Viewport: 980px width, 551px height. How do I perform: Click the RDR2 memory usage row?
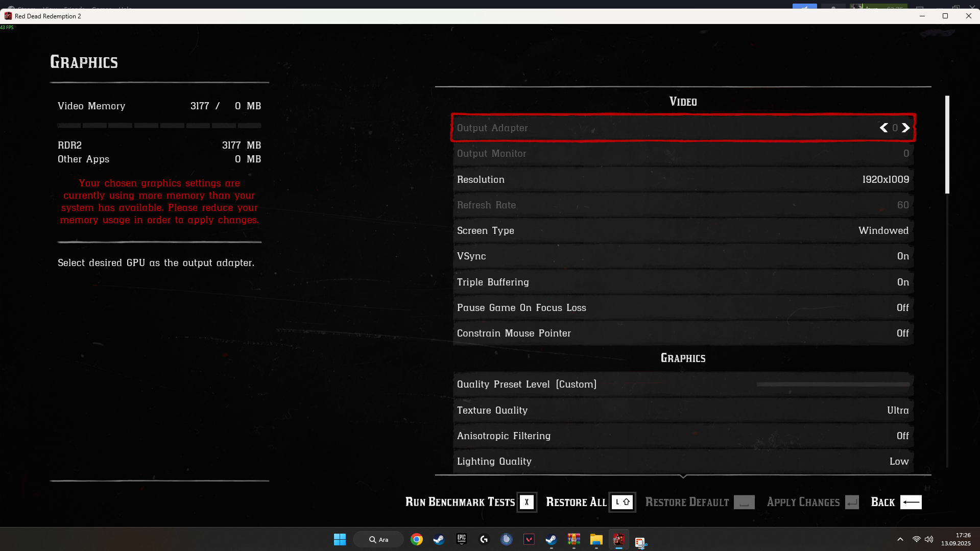tap(159, 146)
